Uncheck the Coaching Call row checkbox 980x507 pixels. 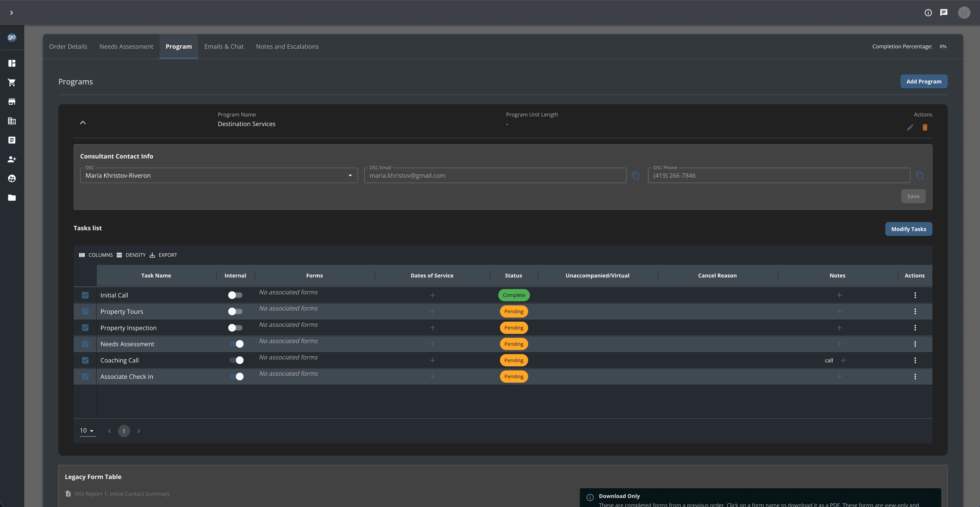coord(85,360)
